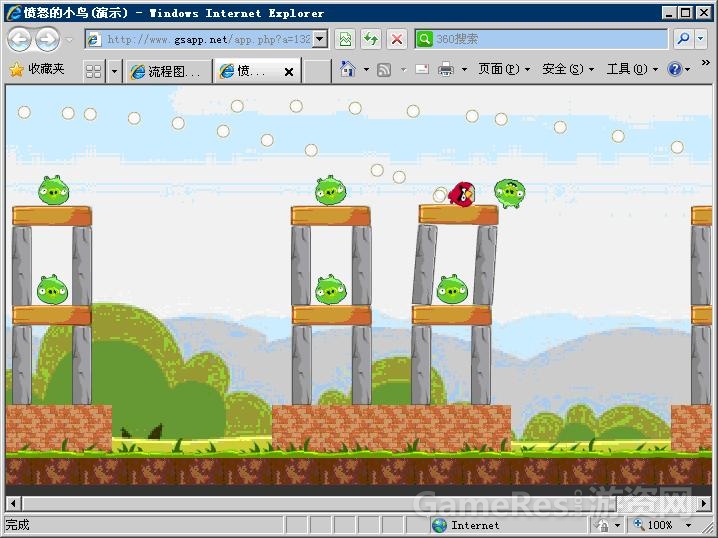Viewport: 718px width, 538px height.
Task: Go back with the Back arrow button
Action: [x=19, y=39]
